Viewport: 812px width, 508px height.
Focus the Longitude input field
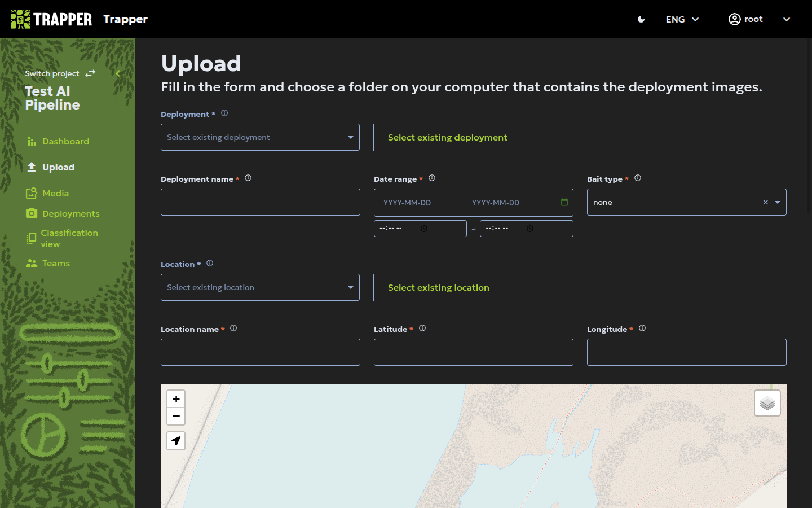687,352
